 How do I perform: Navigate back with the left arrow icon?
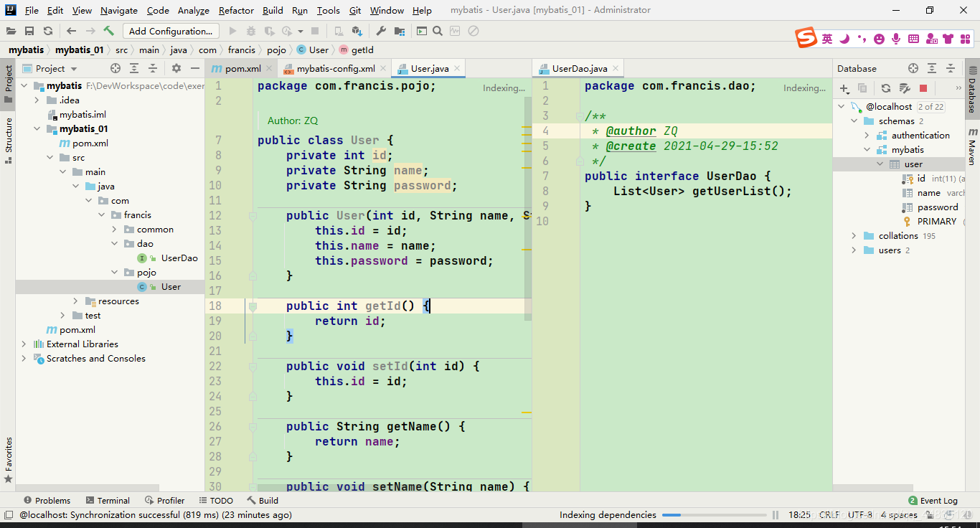72,31
